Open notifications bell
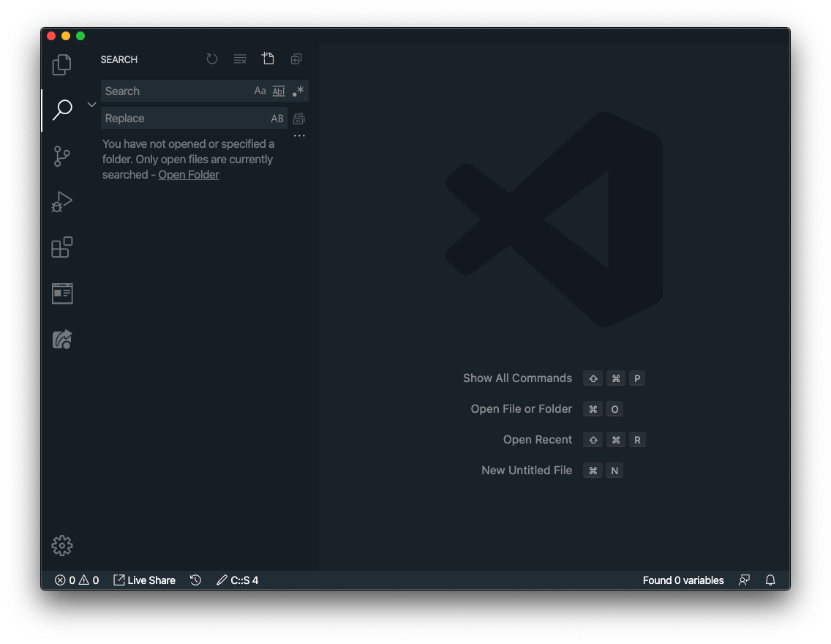831x644 pixels. (x=770, y=580)
